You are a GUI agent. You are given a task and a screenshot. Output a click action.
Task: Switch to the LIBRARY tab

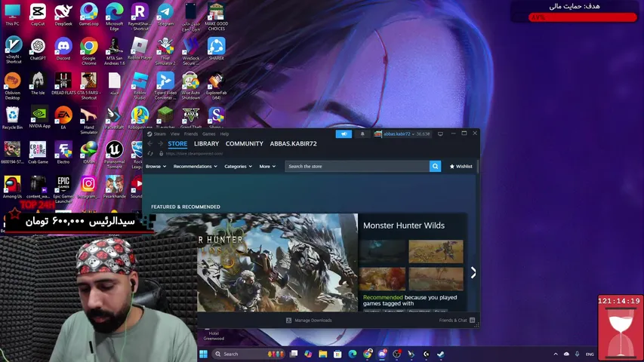pos(206,143)
